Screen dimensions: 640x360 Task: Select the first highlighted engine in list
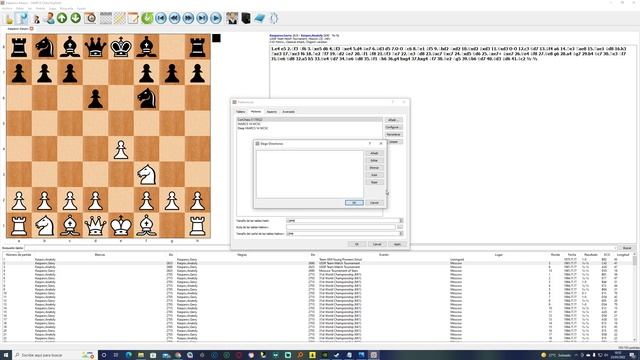[309, 120]
